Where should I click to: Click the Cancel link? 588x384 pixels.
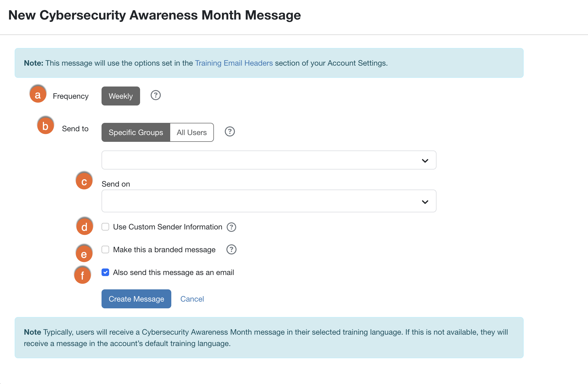192,299
